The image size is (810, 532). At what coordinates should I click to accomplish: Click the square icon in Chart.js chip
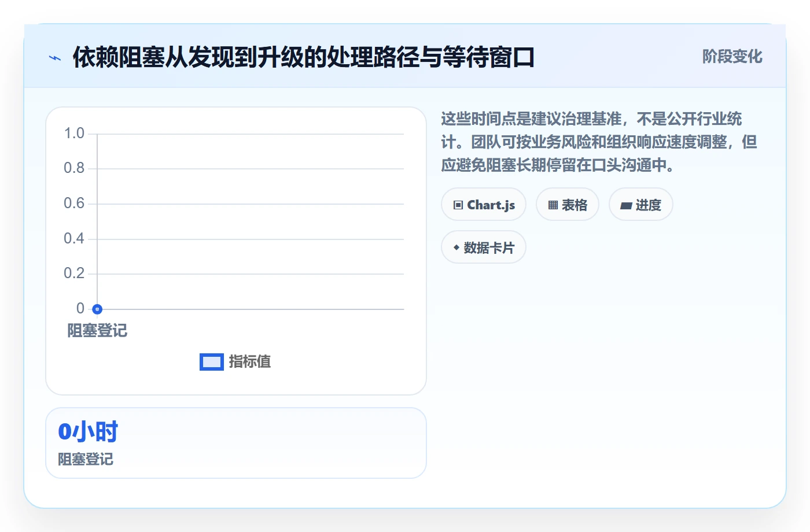[x=458, y=205]
